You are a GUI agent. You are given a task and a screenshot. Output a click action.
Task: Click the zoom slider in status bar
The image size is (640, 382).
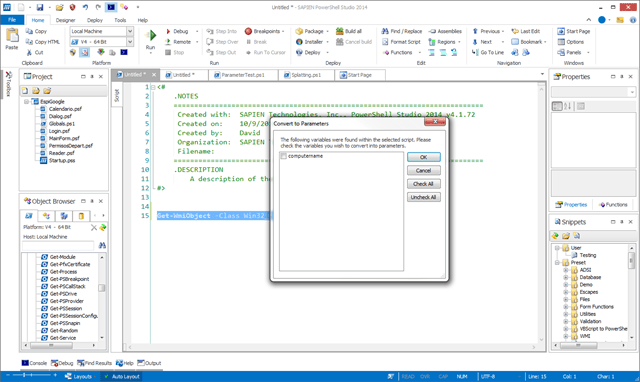[x=32, y=375]
